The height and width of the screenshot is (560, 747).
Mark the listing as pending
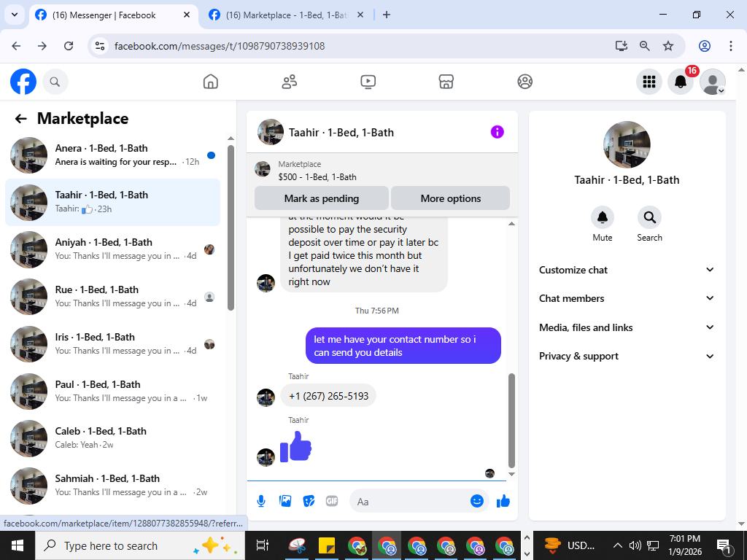pyautogui.click(x=322, y=198)
